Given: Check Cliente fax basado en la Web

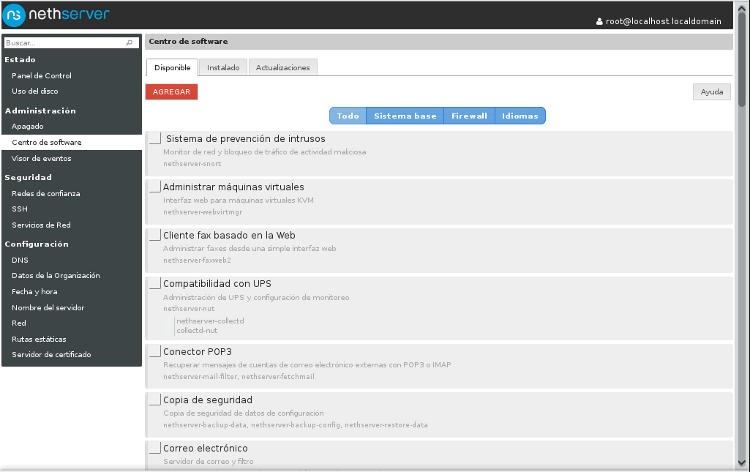Looking at the screenshot, I should [x=154, y=234].
